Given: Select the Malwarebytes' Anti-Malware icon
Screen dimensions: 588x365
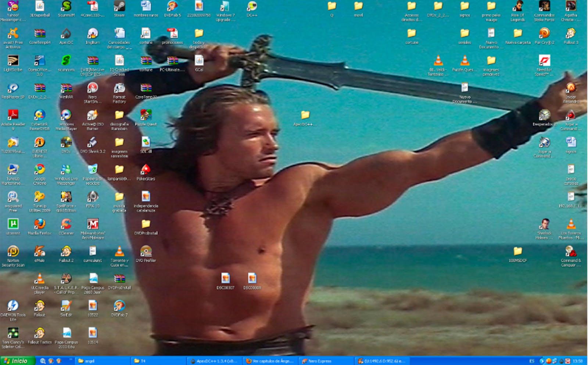Looking at the screenshot, I should [93, 224].
